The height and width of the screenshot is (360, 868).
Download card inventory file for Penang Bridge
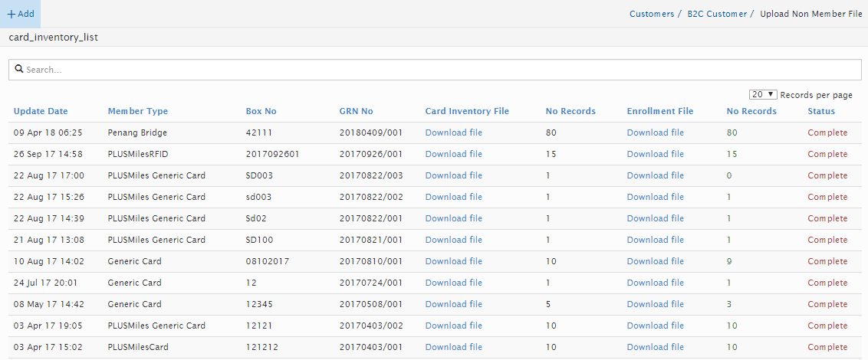click(453, 133)
